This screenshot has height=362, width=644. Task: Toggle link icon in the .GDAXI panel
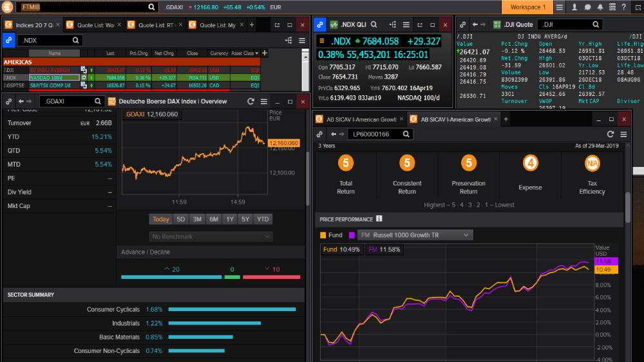tap(8, 102)
